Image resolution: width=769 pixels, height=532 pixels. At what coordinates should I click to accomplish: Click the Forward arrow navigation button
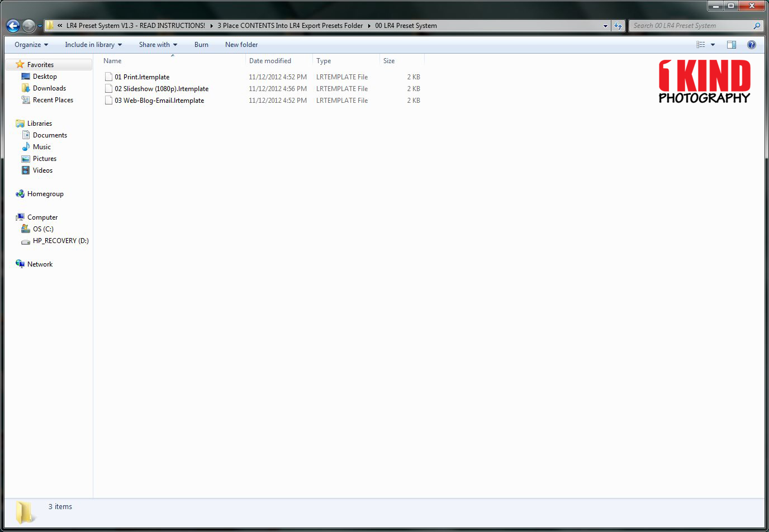click(x=29, y=26)
